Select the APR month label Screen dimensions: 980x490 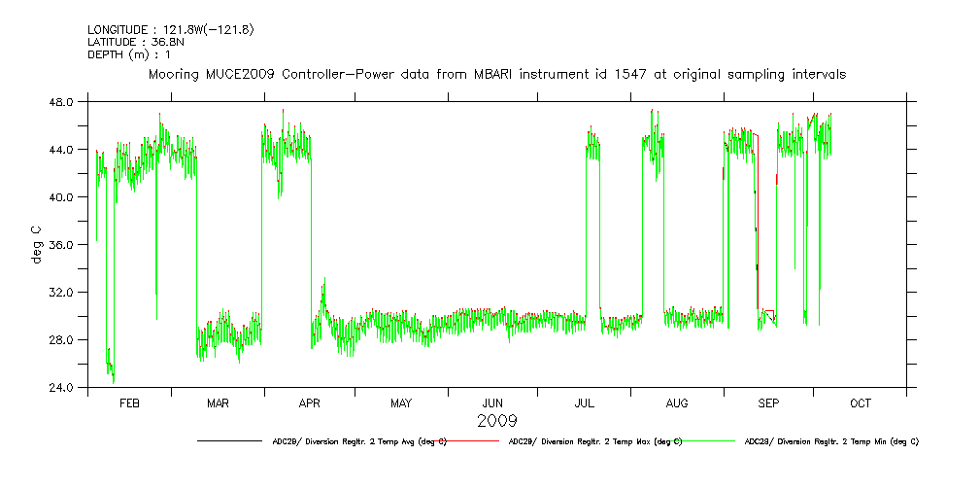pos(309,402)
